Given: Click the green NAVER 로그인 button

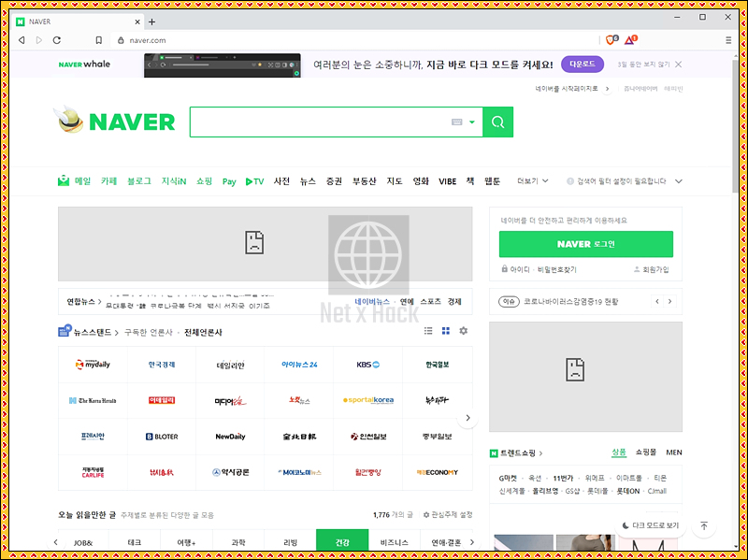Looking at the screenshot, I should pyautogui.click(x=586, y=244).
